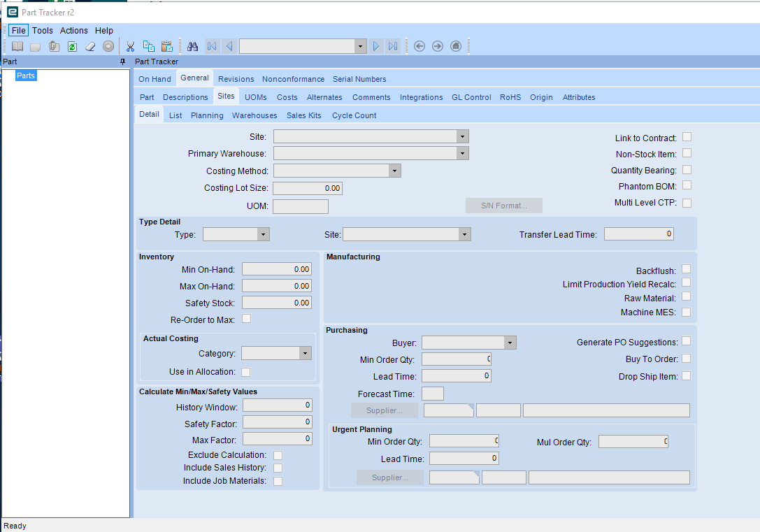Click the open book icon in toolbar
Image resolution: width=760 pixels, height=532 pixels.
17,47
